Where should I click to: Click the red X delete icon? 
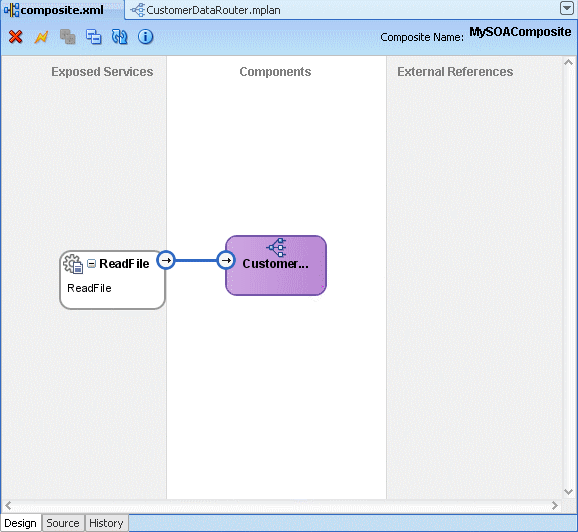point(15,37)
